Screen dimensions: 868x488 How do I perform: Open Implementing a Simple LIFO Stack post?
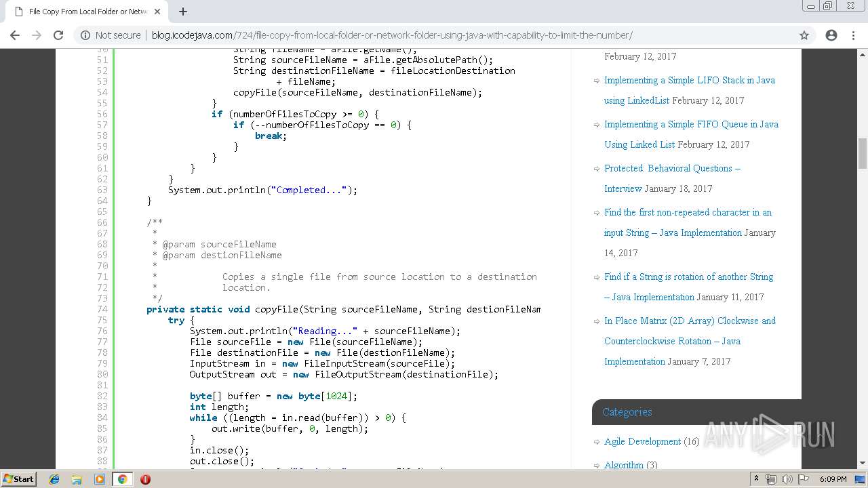coord(690,90)
